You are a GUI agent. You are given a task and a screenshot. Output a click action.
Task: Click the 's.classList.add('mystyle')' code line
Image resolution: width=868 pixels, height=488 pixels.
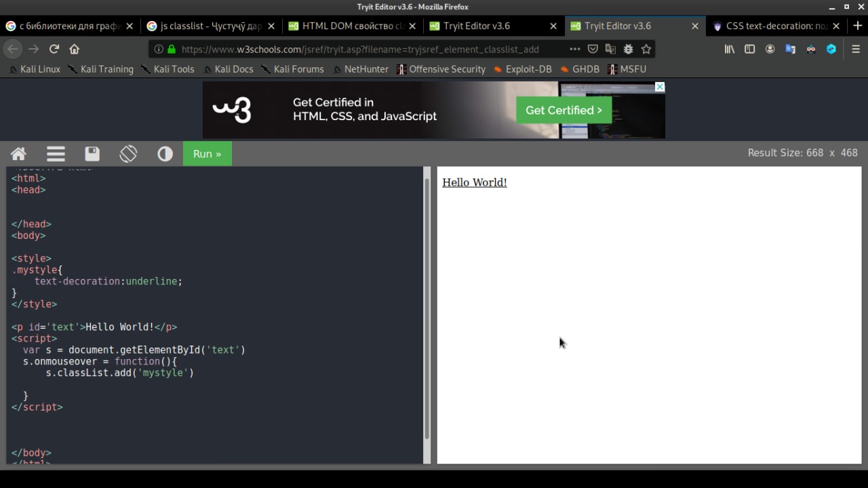[120, 373]
